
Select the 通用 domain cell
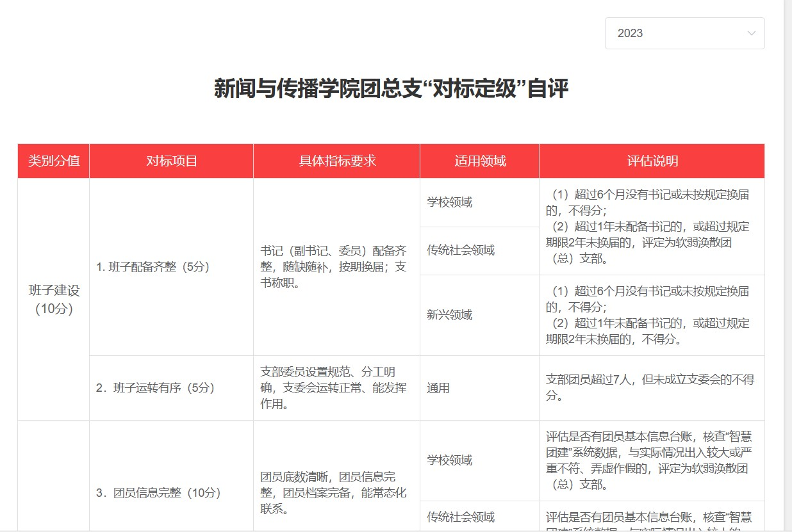(x=438, y=388)
